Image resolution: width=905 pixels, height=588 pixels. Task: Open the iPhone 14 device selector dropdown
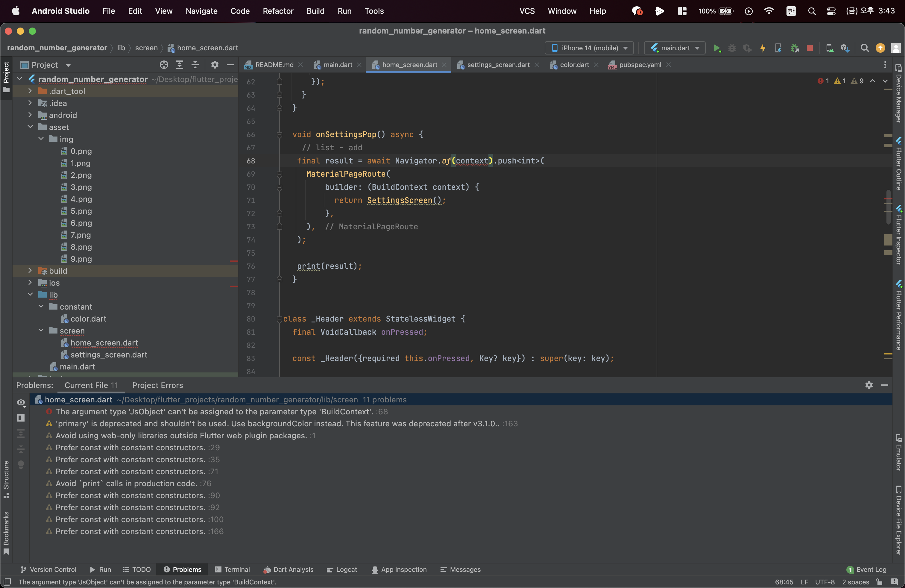tap(589, 48)
